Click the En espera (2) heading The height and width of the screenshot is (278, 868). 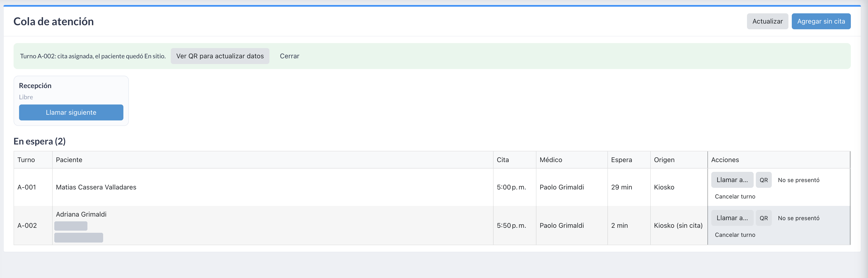40,141
